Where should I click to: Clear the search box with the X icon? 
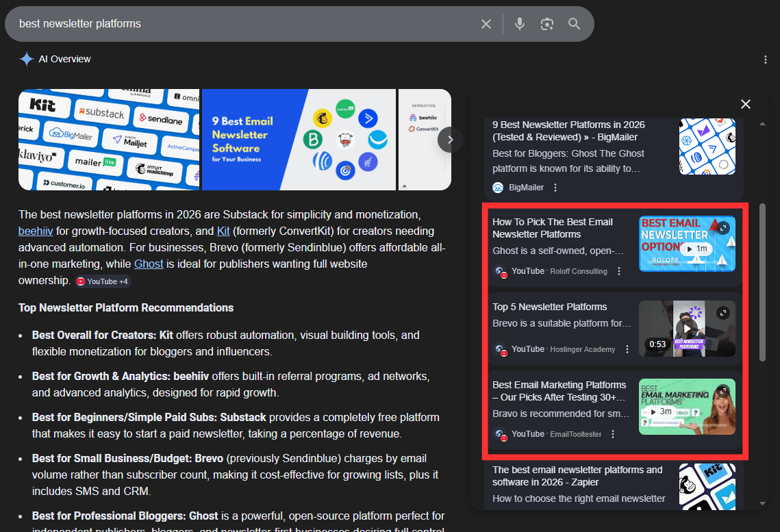486,24
